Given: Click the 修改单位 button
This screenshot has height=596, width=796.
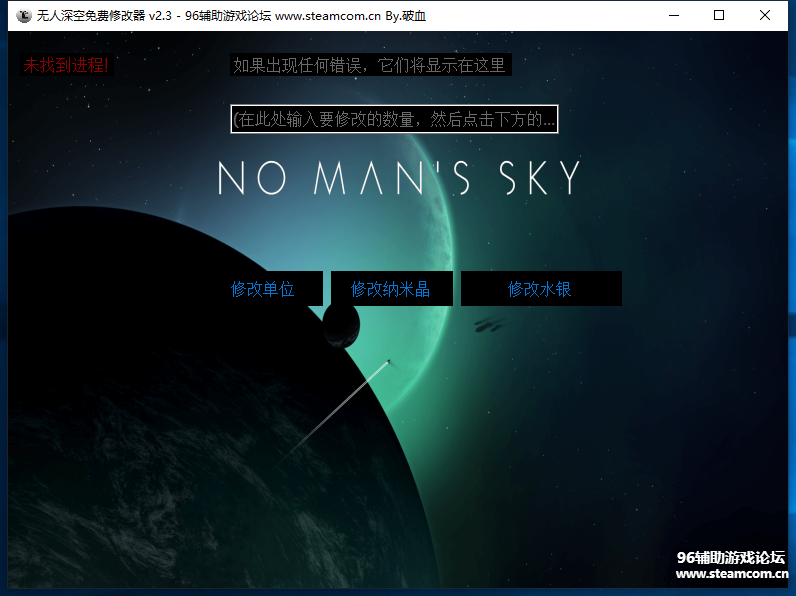Looking at the screenshot, I should click(x=263, y=289).
